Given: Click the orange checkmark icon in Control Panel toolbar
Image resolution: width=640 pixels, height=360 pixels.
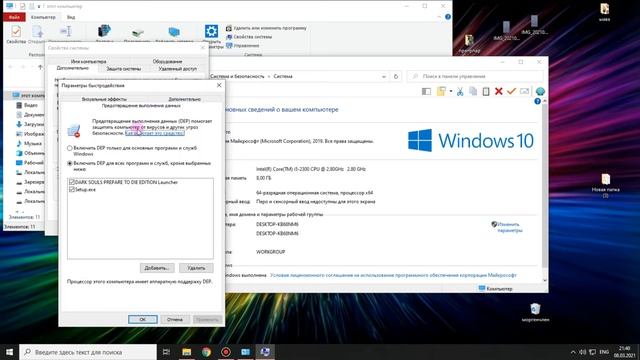Looking at the screenshot, I should click(x=511, y=91).
